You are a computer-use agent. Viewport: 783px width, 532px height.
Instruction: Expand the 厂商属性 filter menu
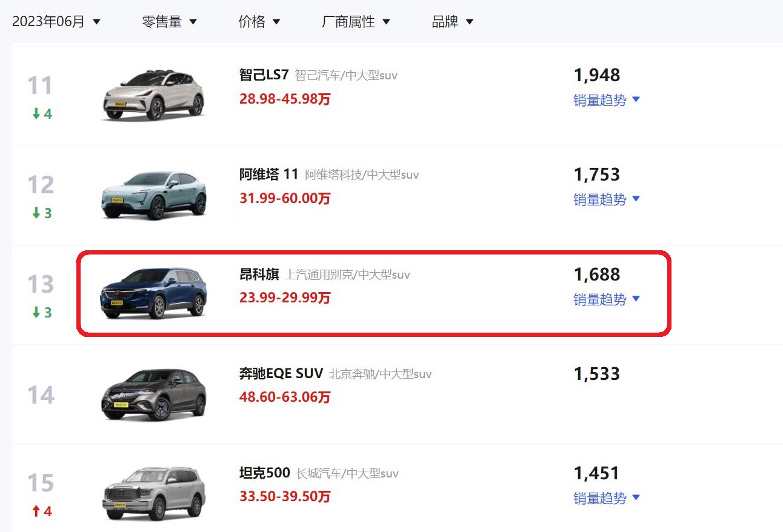(356, 22)
